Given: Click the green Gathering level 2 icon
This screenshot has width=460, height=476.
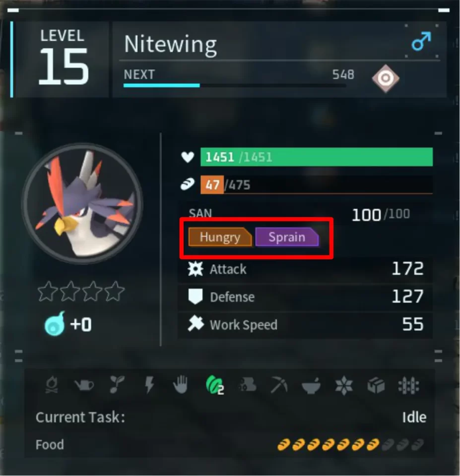Looking at the screenshot, I should pos(214,385).
